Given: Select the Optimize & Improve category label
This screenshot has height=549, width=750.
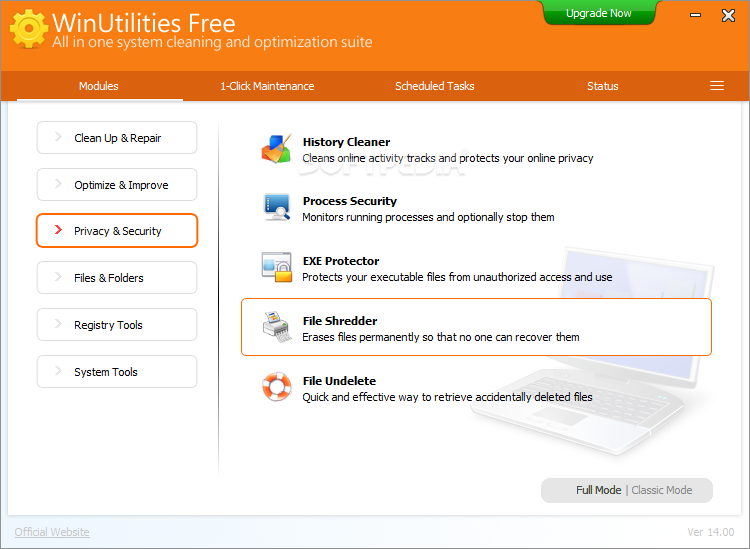Looking at the screenshot, I should click(121, 185).
